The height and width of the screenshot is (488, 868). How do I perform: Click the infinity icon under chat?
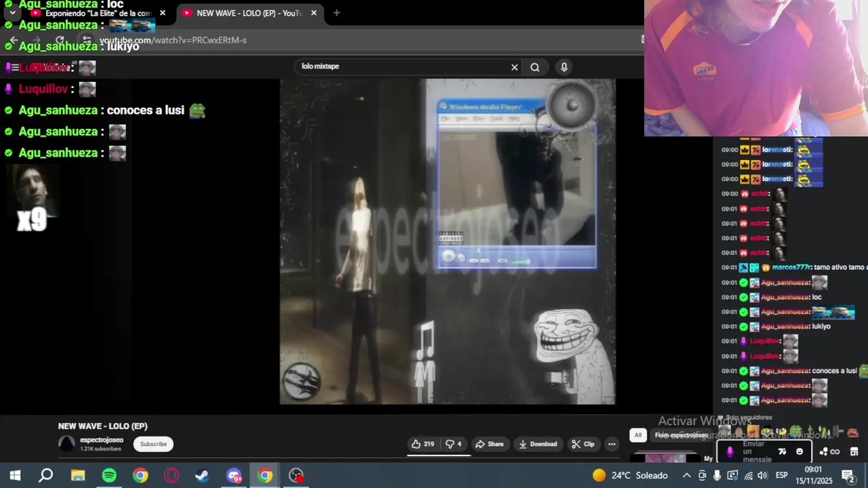pyautogui.click(x=835, y=451)
